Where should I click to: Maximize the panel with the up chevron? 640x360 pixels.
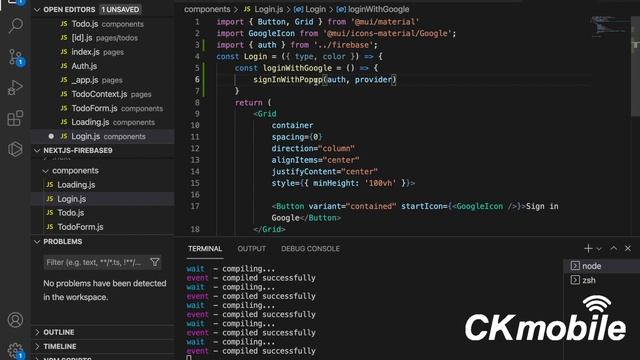coord(613,248)
